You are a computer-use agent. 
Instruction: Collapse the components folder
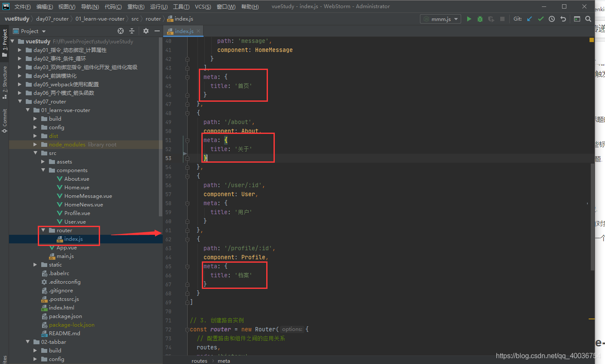[x=43, y=170]
